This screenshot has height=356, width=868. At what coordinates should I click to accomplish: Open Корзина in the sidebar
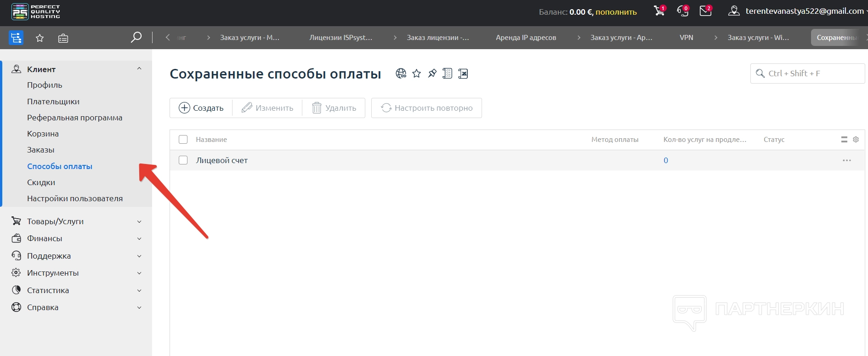coord(43,134)
